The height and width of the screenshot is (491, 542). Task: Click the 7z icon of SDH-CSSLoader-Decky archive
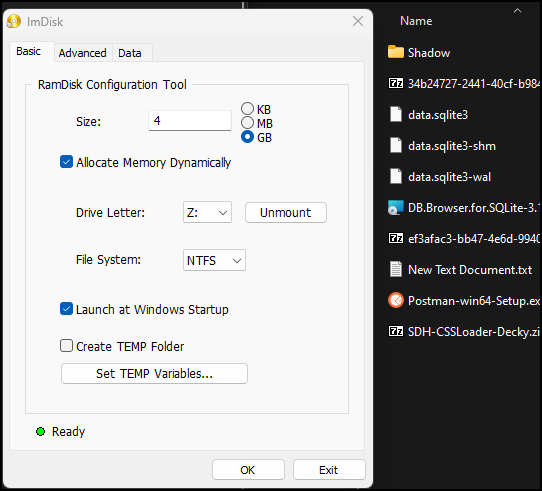pos(395,331)
